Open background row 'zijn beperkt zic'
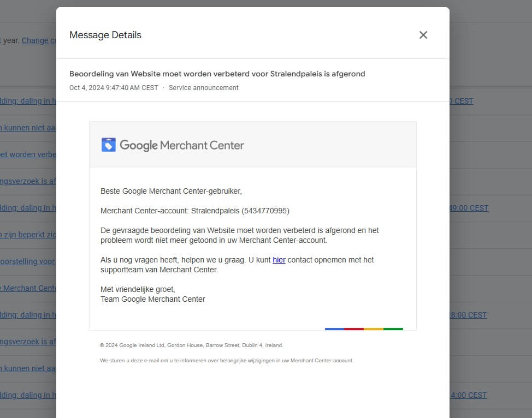 tap(28, 235)
